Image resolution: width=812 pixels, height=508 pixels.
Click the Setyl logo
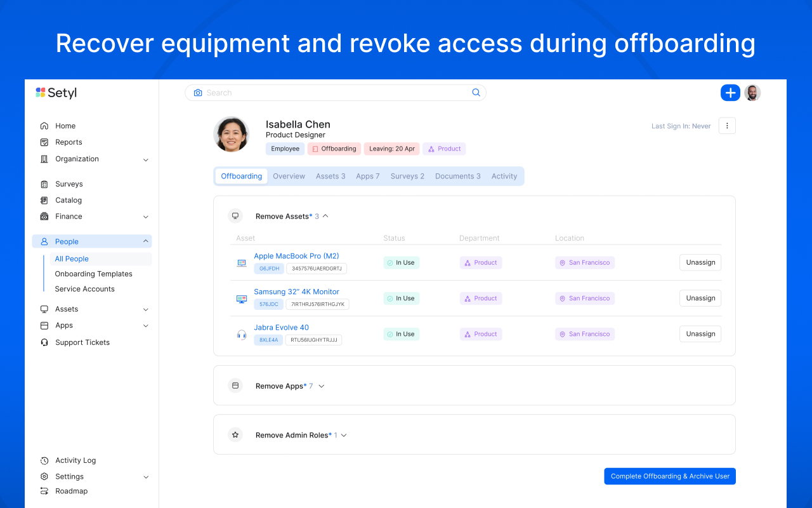pos(56,93)
